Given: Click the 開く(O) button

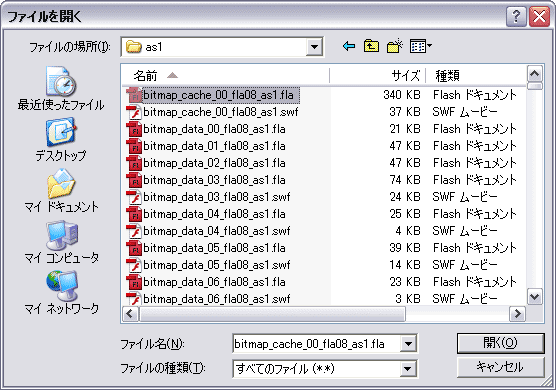Looking at the screenshot, I should pyautogui.click(x=500, y=343).
